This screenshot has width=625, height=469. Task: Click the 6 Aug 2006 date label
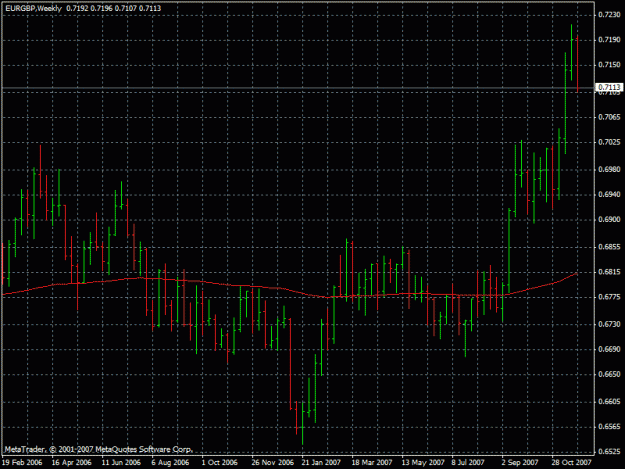170,463
